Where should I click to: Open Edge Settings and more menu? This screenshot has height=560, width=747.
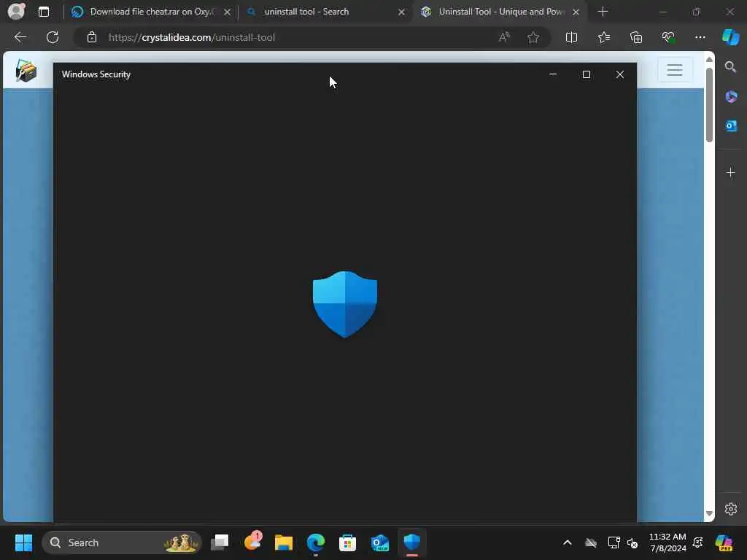coord(700,37)
